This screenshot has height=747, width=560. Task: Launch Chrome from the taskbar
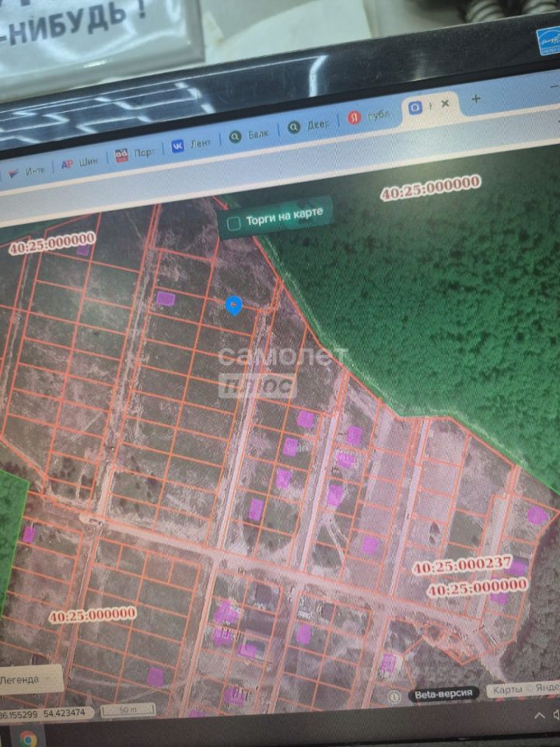click(26, 736)
